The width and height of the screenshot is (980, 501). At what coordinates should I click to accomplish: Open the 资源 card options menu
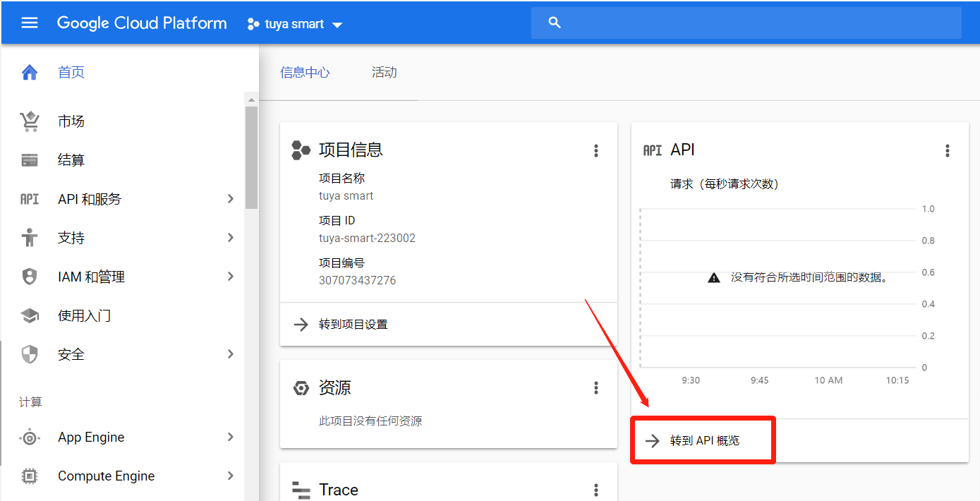click(596, 387)
